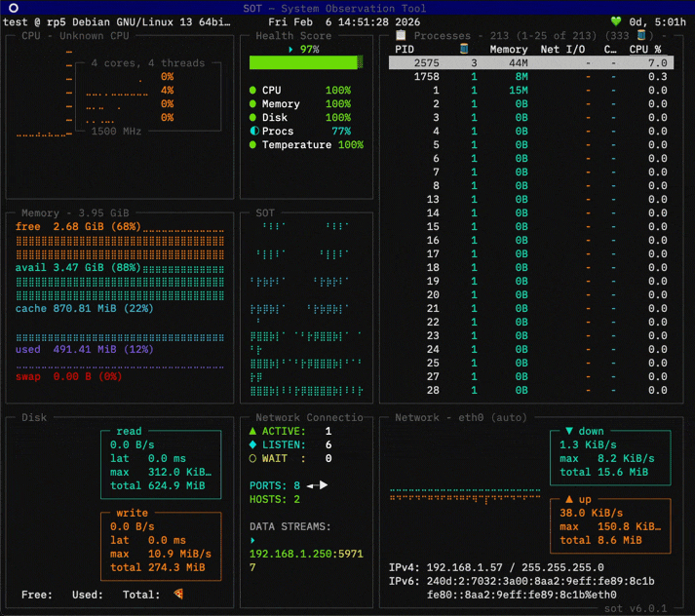Click the 'Memory - 3.95 GiB' panel title
This screenshot has width=695, height=616.
(75, 213)
